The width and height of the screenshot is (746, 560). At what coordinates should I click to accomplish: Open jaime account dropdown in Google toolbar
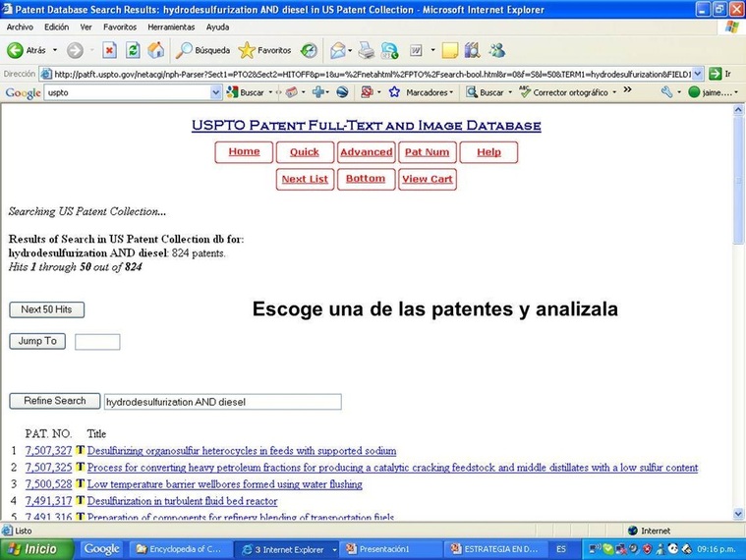tap(714, 92)
